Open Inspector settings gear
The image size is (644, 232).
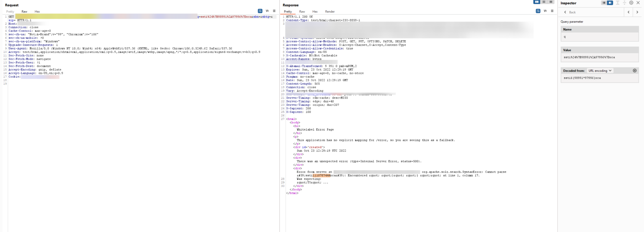(x=631, y=3)
